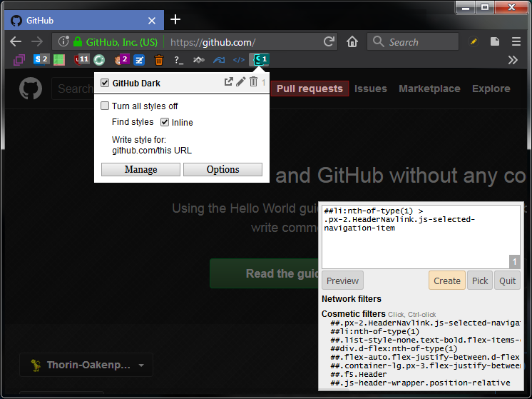Screen dimensions: 532x399
Task: Check Turn all styles off
Action: [x=105, y=106]
